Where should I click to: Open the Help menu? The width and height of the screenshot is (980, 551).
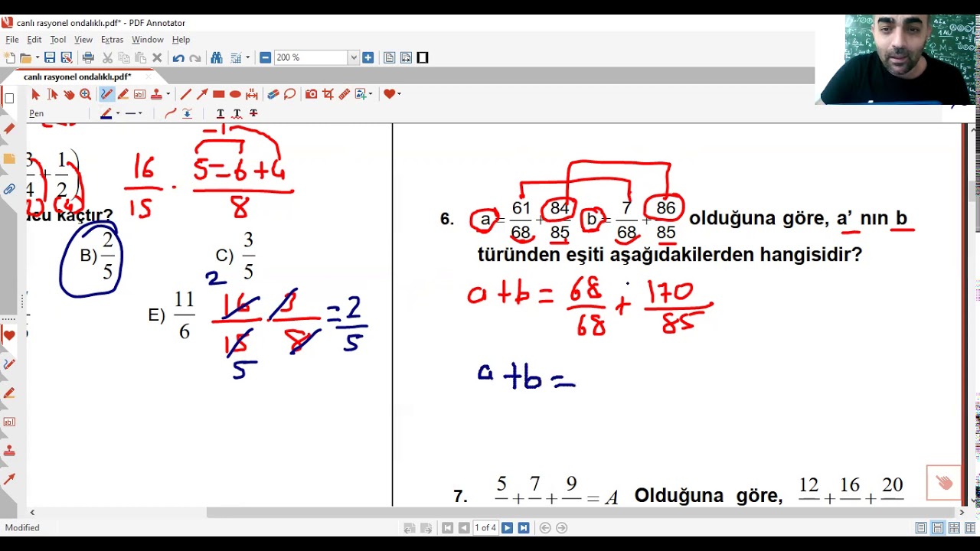point(181,40)
